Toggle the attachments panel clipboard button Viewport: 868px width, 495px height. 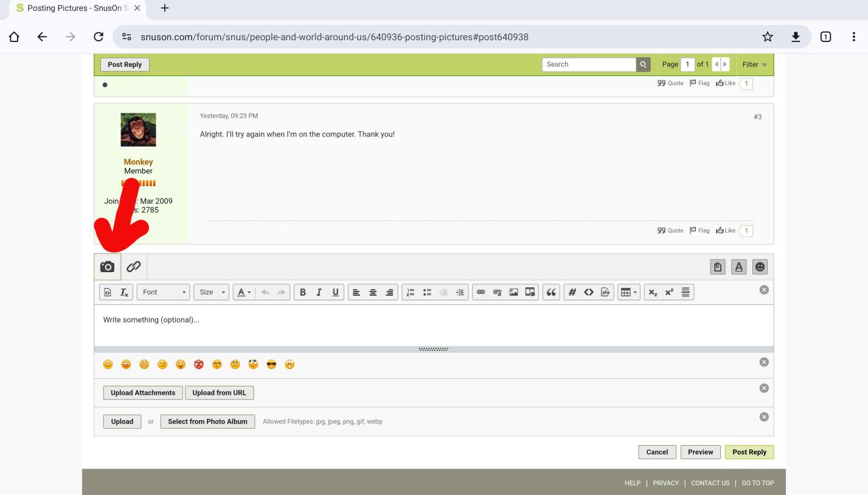point(718,267)
